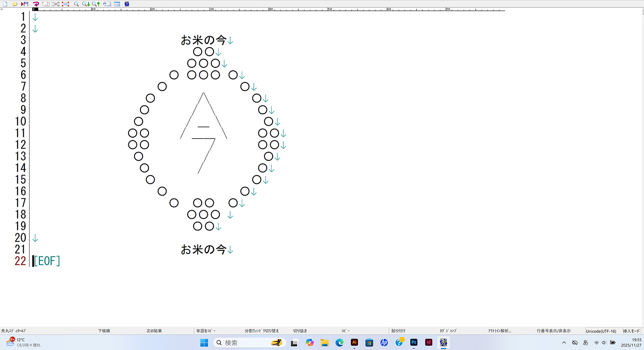Cut selection with the scissors icon
Image resolution: width=644 pixels, height=350 pixels.
click(x=55, y=4)
